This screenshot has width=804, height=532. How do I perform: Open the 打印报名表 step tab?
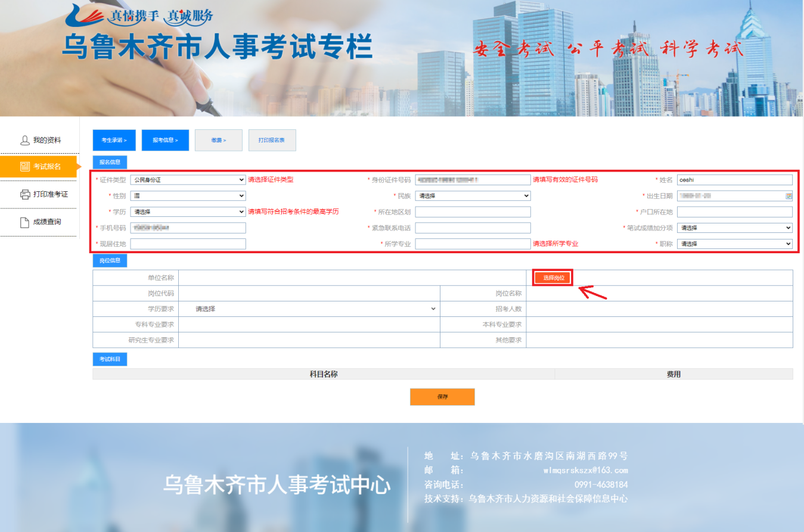(272, 140)
